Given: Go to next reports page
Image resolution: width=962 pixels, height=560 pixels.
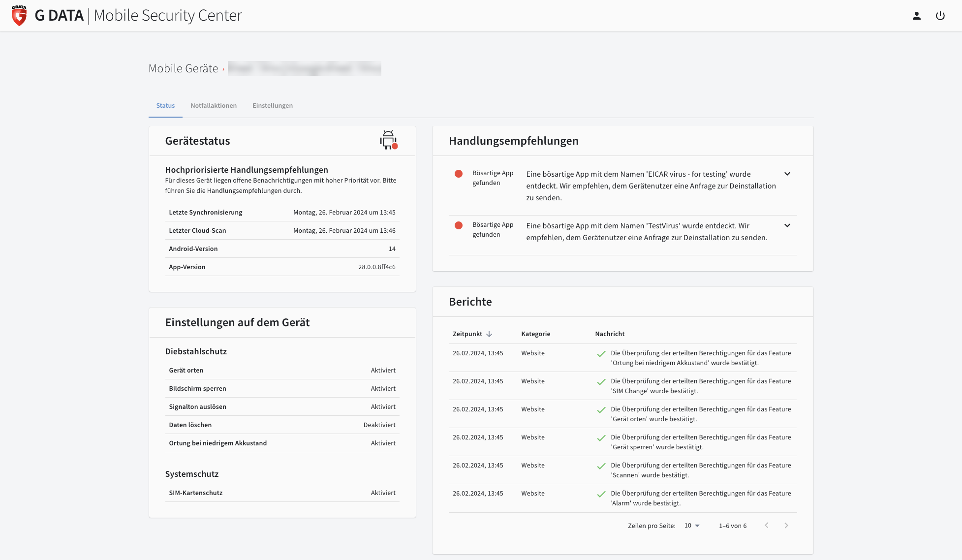Looking at the screenshot, I should [786, 526].
